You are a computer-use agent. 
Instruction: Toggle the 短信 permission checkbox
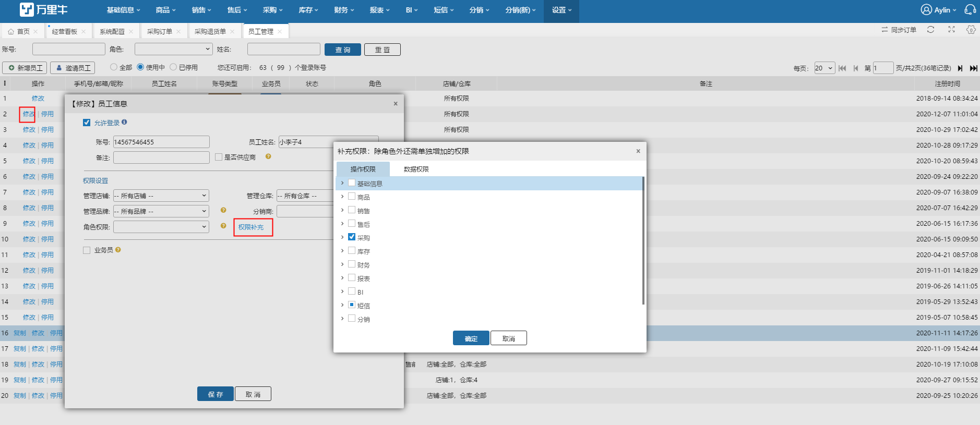[x=352, y=305]
